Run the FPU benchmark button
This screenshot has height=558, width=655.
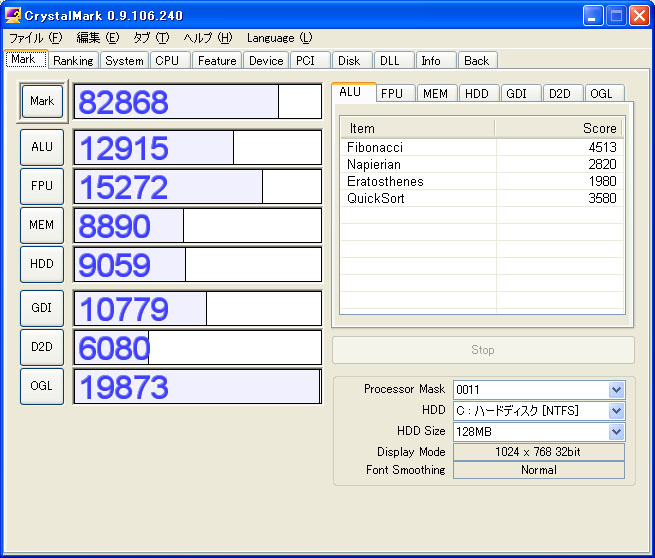pos(42,186)
